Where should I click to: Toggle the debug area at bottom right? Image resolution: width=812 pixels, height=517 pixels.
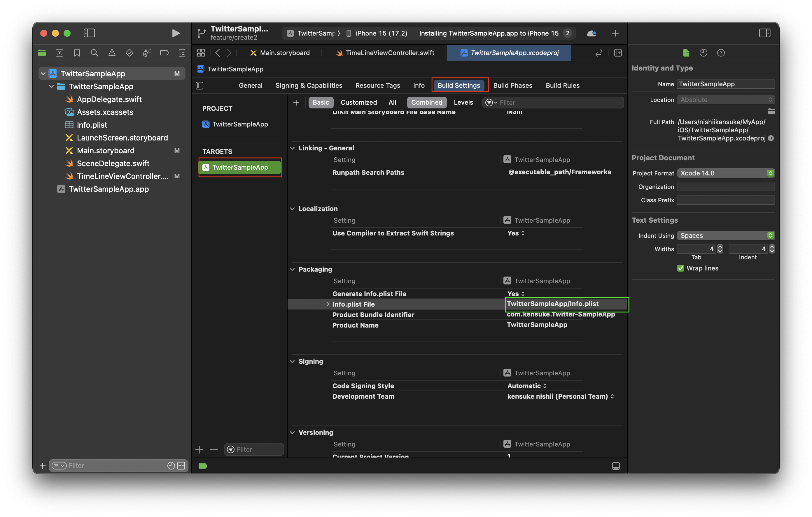(616, 466)
